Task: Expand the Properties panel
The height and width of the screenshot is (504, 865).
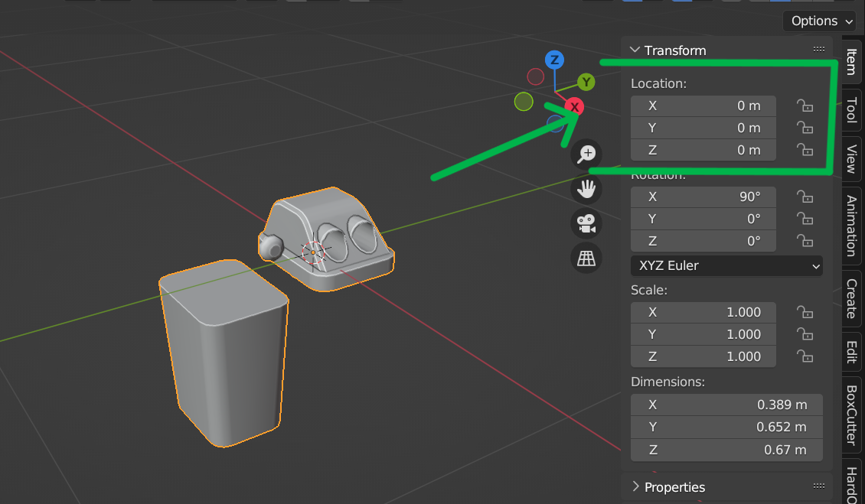Action: tap(635, 486)
